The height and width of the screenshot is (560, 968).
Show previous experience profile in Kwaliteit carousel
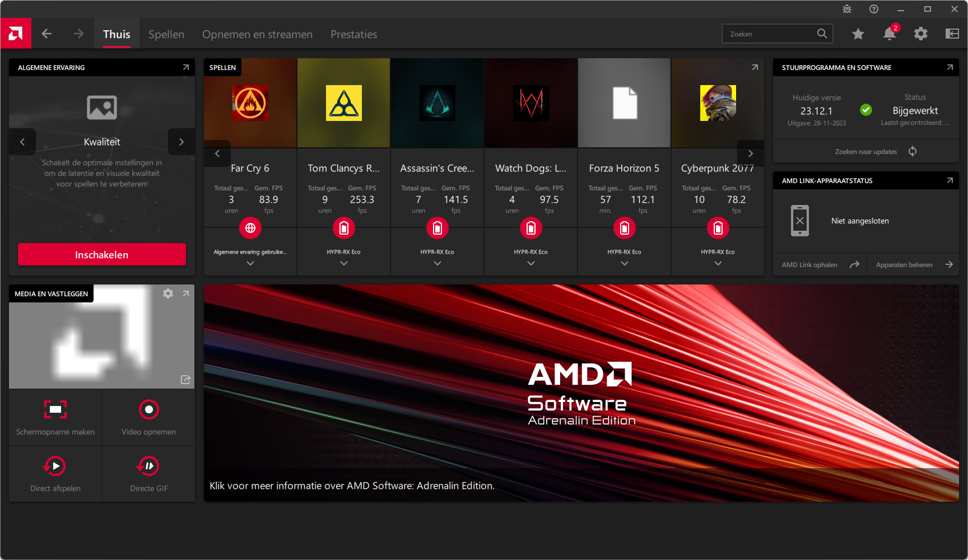tap(22, 142)
